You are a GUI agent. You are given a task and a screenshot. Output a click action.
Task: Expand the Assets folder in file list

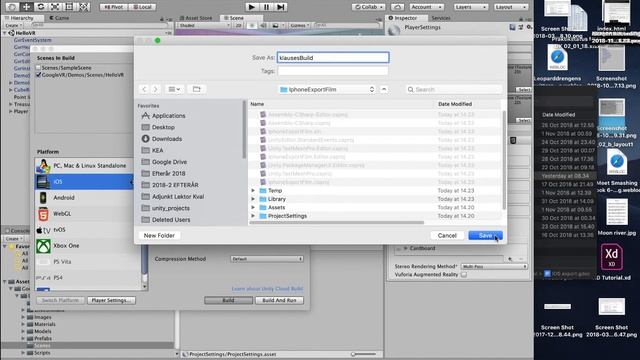253,207
